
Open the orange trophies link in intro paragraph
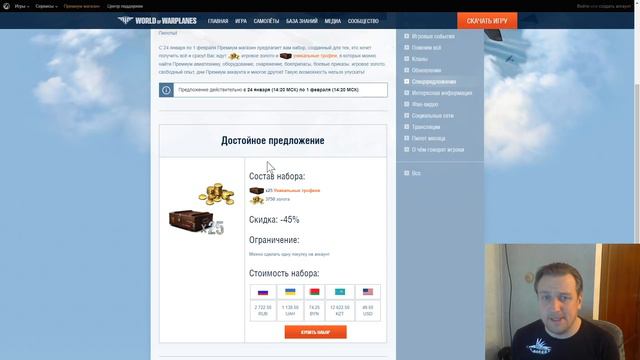(x=315, y=56)
